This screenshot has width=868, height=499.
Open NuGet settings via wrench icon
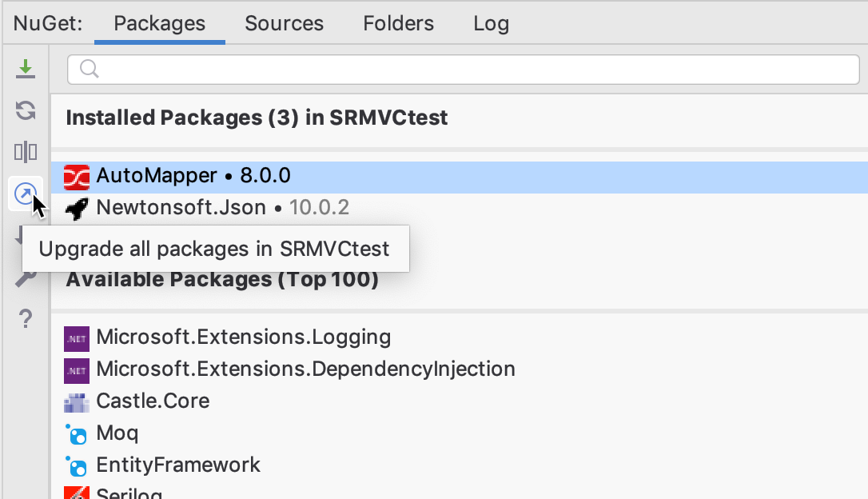(26, 278)
